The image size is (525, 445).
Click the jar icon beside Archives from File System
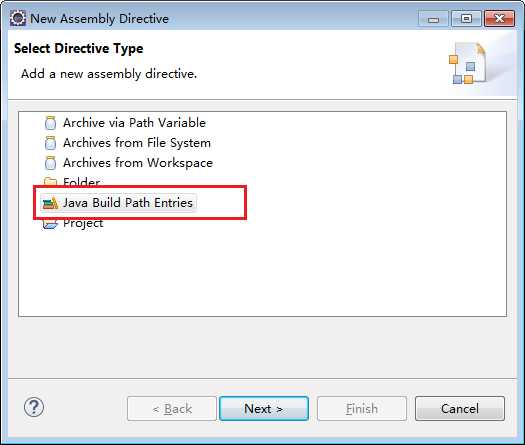[51, 143]
